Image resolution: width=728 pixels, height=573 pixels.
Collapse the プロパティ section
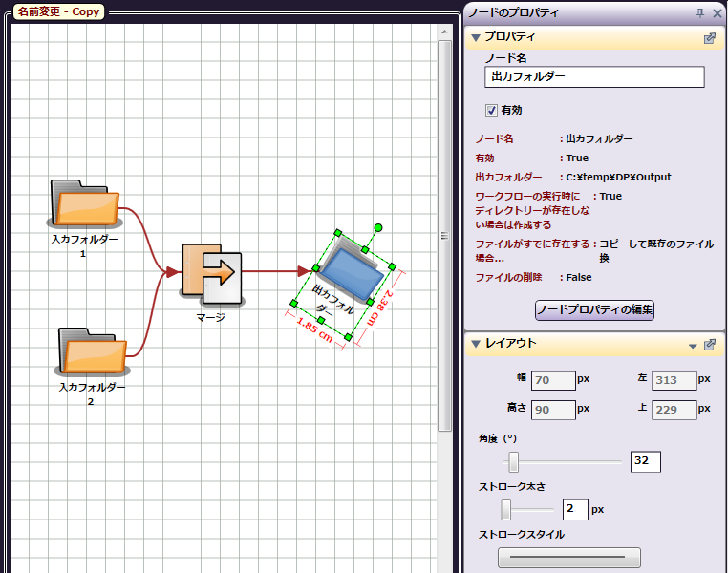pyautogui.click(x=476, y=37)
